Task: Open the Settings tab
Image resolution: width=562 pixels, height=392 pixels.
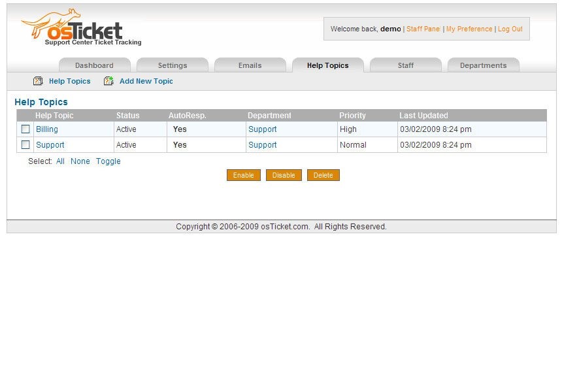Action: [x=172, y=65]
